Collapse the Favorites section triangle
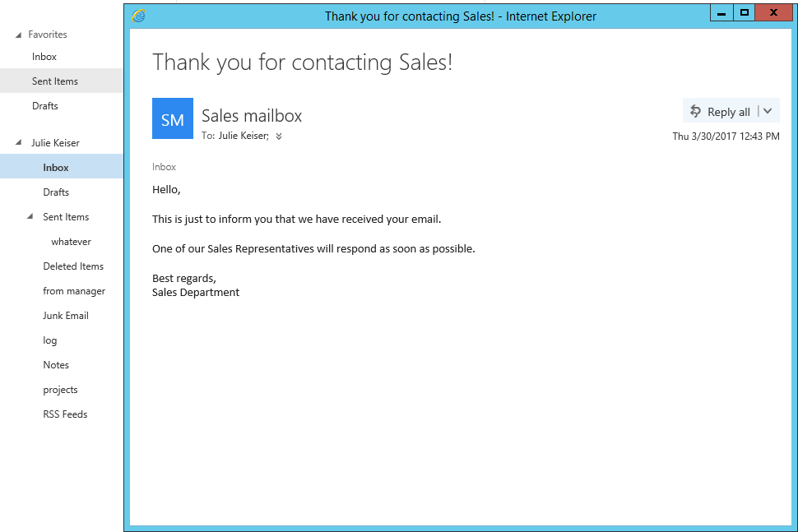The image size is (798, 532). coord(18,35)
